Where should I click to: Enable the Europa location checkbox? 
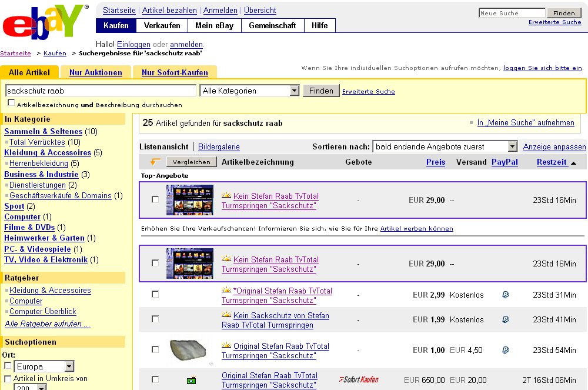point(8,365)
